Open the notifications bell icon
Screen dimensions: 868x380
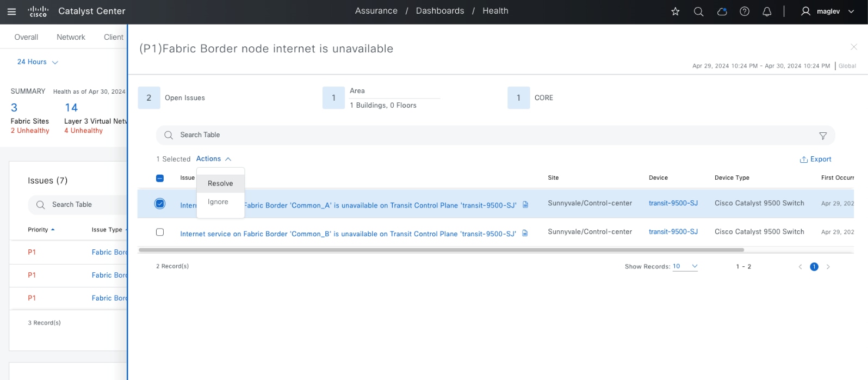coord(767,11)
